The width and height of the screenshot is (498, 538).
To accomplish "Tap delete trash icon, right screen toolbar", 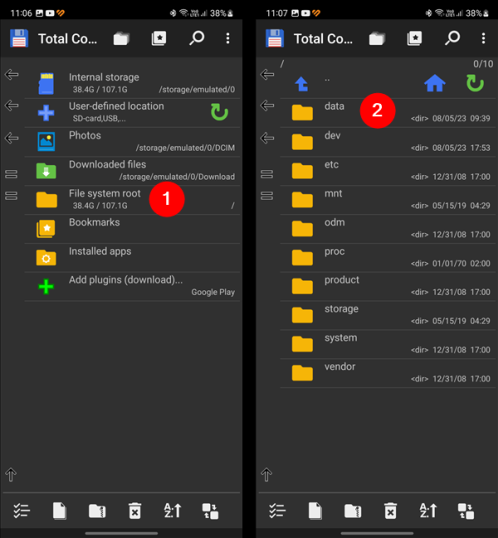I will coord(391,511).
